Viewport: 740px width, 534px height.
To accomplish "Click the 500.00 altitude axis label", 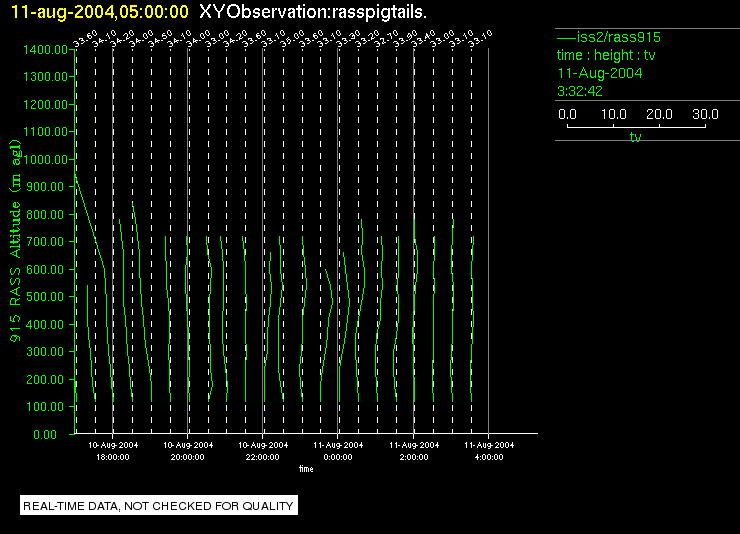I will [x=45, y=297].
